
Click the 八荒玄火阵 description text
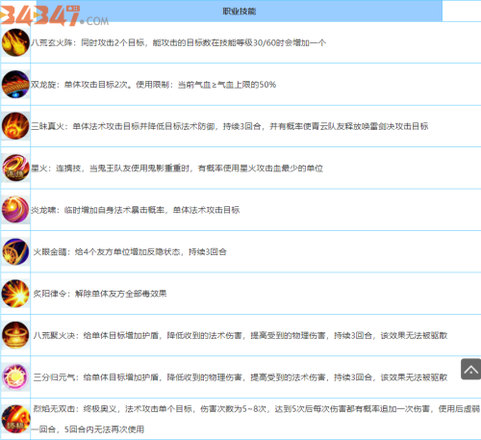[178, 43]
